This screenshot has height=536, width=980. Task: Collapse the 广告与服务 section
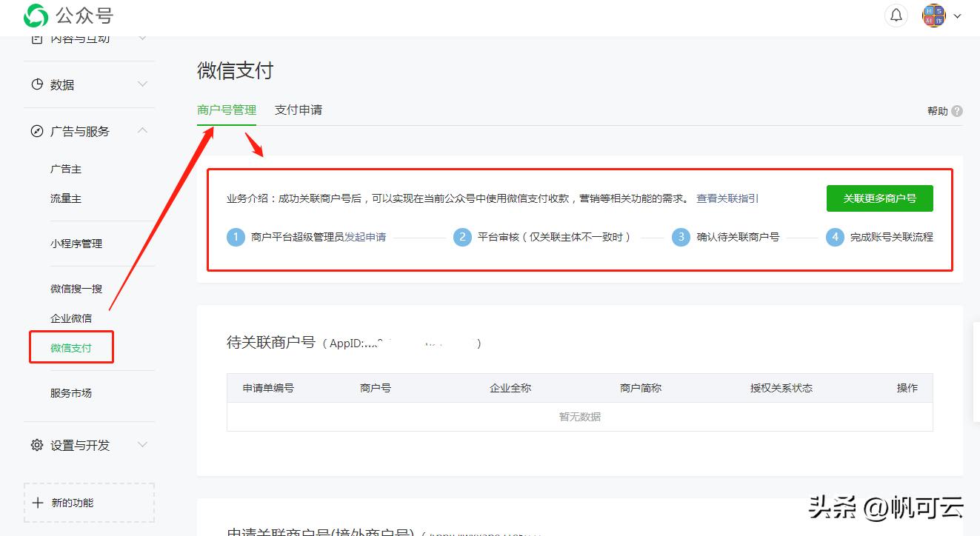pos(142,131)
